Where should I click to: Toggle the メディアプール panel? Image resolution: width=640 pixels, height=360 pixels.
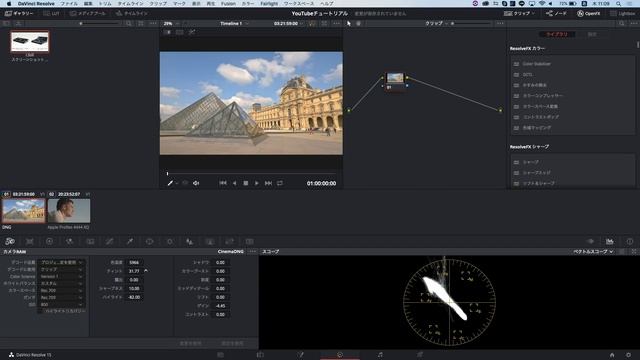[88, 13]
